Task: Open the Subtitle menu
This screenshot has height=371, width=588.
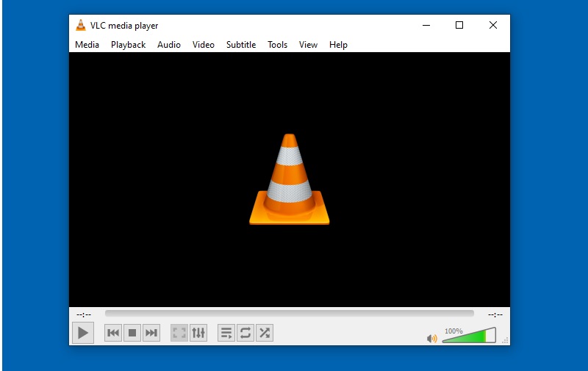Action: click(x=241, y=45)
